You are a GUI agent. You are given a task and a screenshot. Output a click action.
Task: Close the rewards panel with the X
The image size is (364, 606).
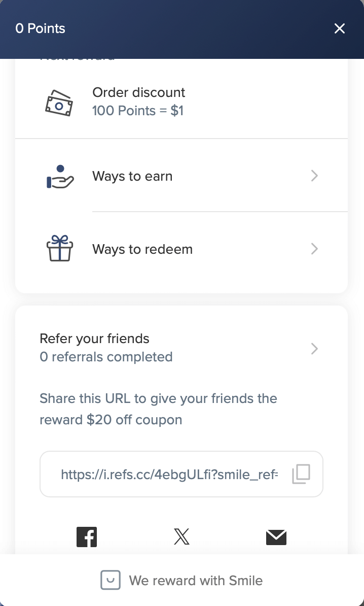[x=340, y=28]
